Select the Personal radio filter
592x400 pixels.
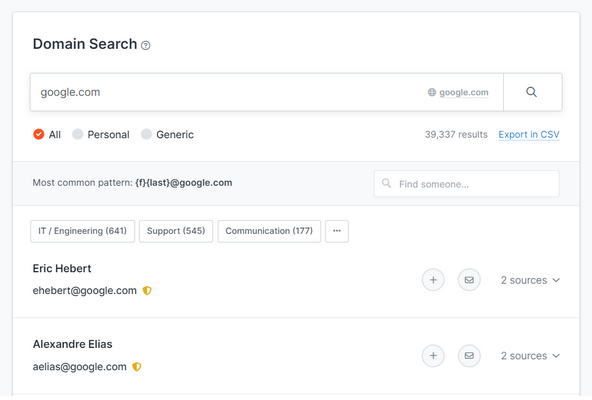[77, 134]
